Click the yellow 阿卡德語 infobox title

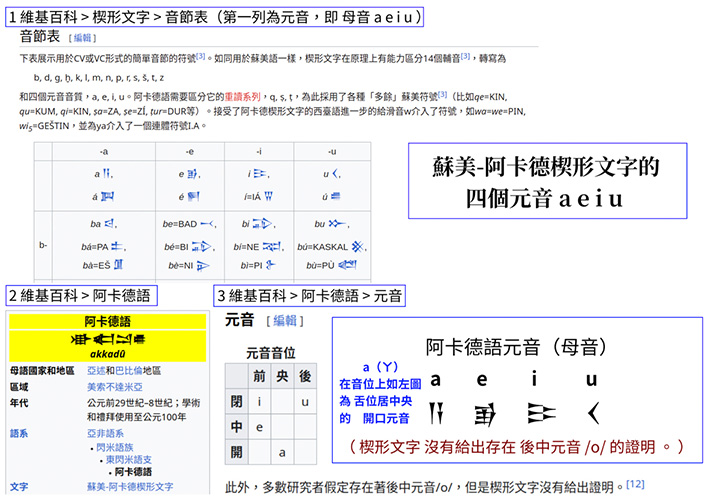(x=107, y=321)
